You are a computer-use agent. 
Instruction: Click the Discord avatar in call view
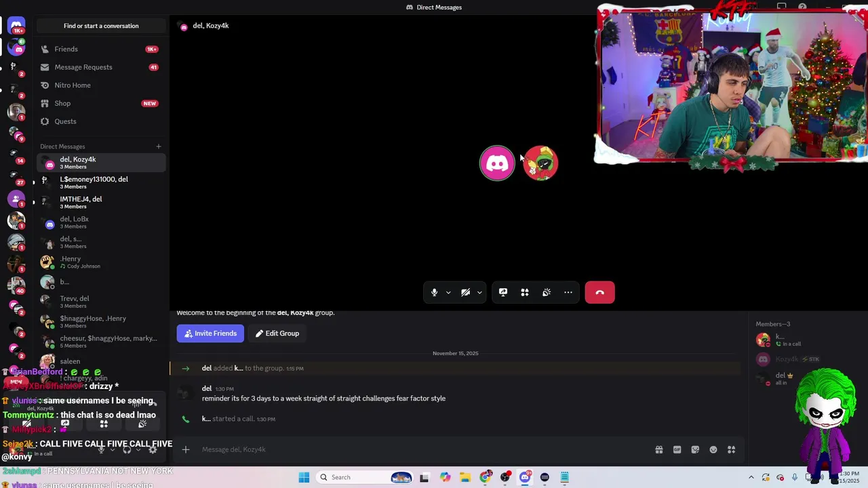[497, 163]
